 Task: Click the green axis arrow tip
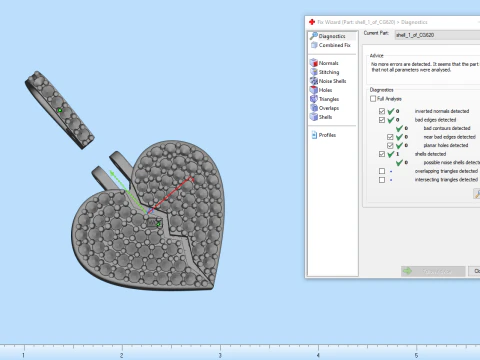tap(112, 173)
